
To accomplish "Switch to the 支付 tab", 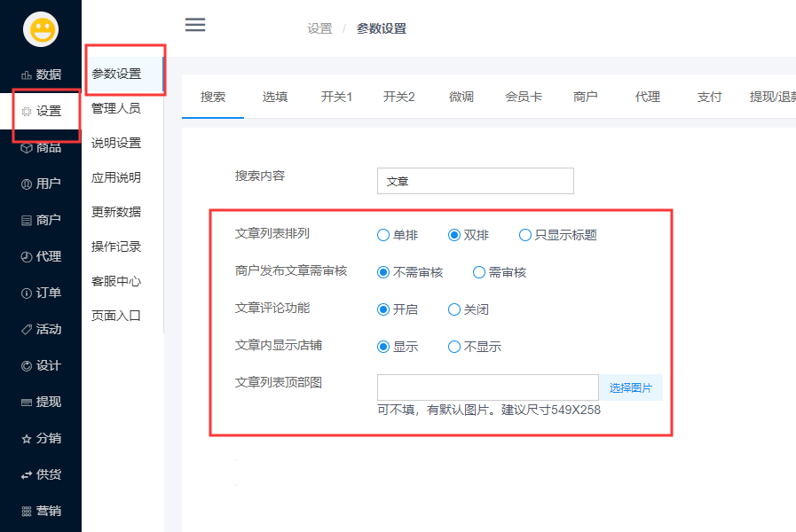I will pos(709,97).
